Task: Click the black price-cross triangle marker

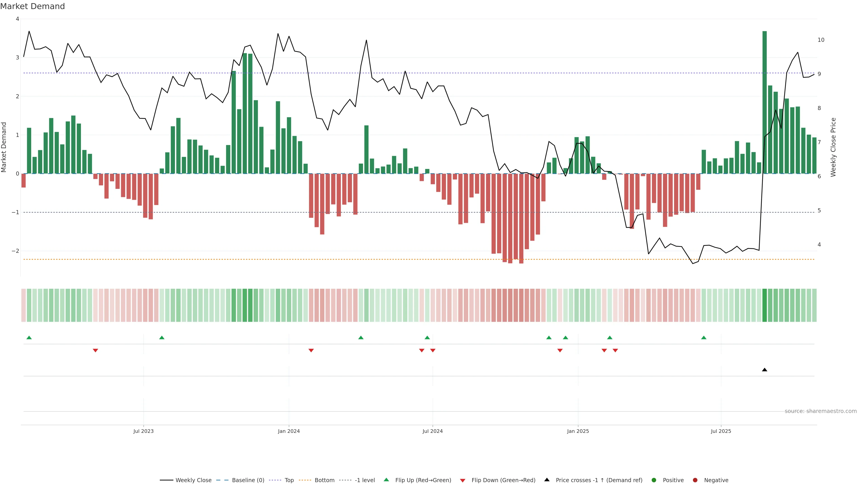Action: 764,370
